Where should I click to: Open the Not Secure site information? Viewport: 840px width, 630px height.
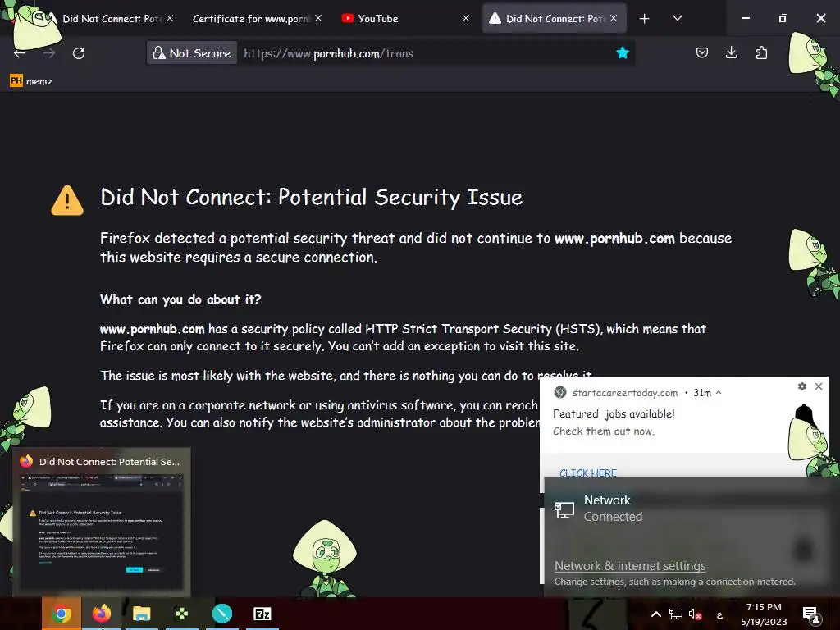click(x=192, y=53)
